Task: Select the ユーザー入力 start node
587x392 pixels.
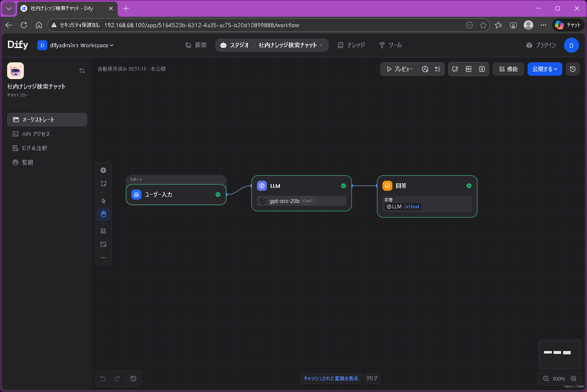Action: [x=176, y=195]
